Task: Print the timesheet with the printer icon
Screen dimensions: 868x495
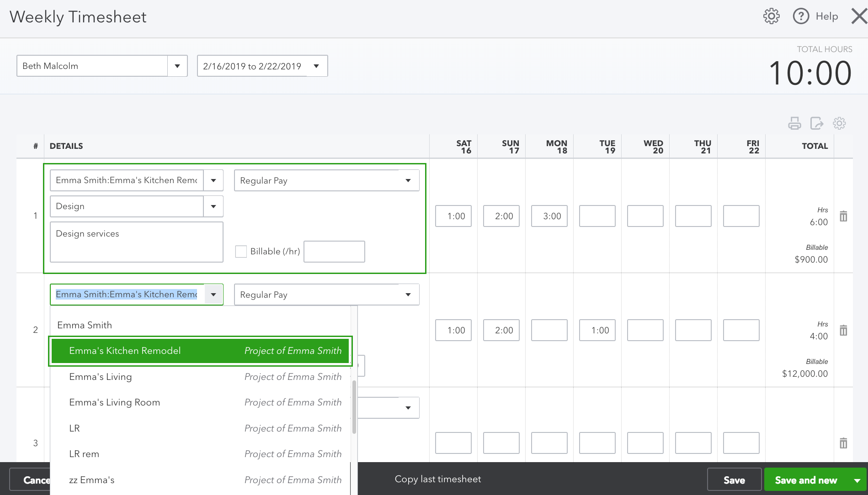Action: (794, 123)
